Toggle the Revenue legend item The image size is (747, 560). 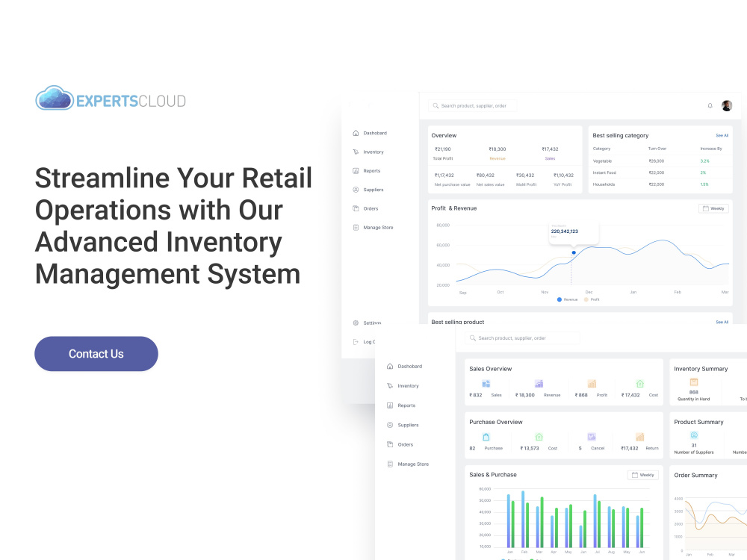(567, 299)
